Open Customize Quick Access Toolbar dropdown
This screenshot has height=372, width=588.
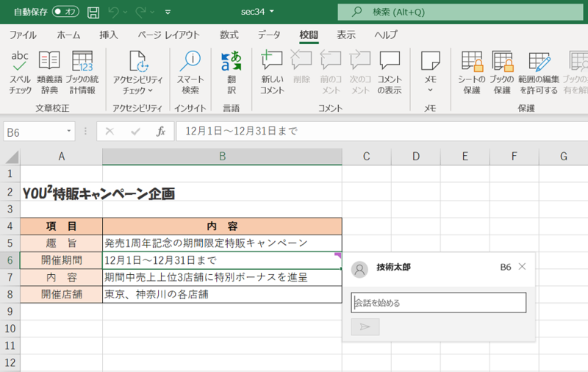(x=168, y=12)
